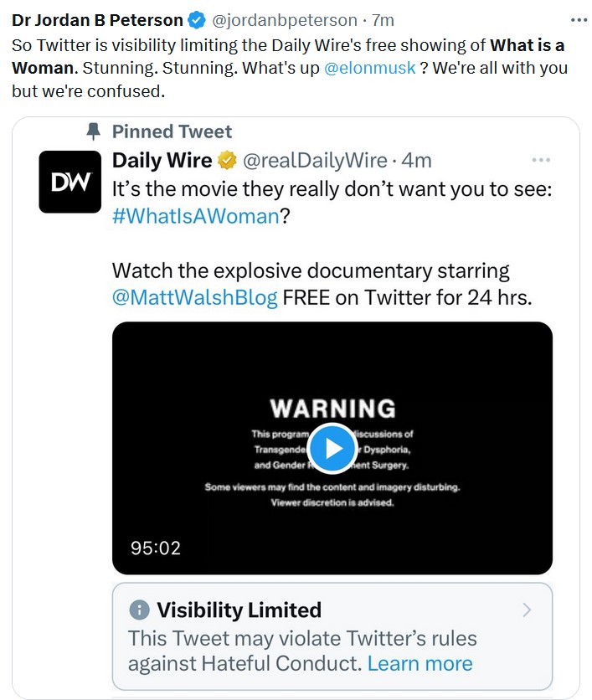Expand Visibility Limited notice via chevron arrow

(x=527, y=610)
